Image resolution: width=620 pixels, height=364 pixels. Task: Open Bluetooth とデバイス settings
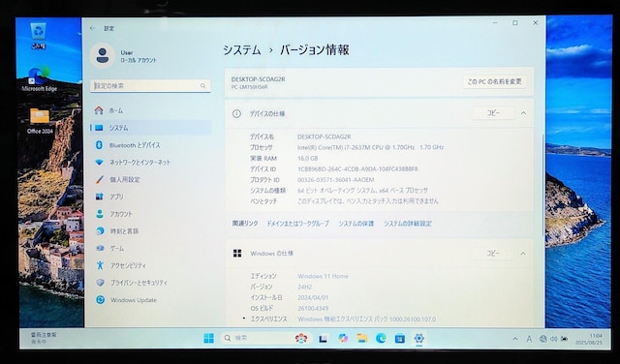[x=150, y=145]
